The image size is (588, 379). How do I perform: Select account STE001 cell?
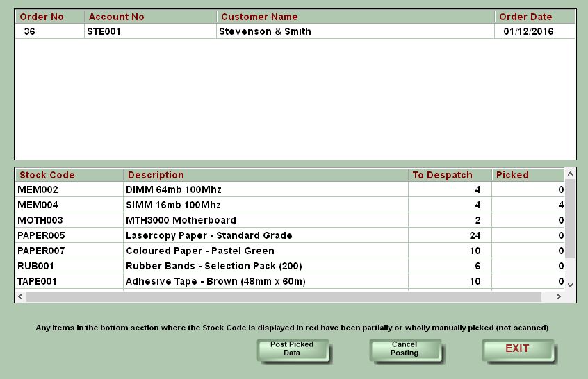click(151, 31)
